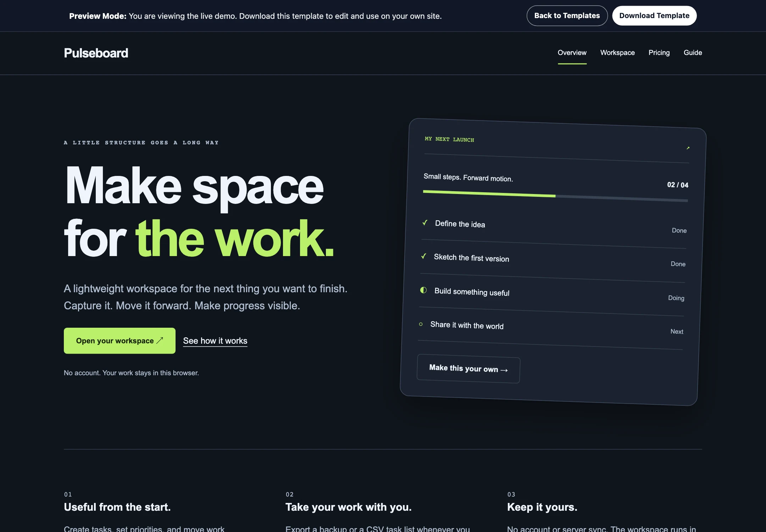Screen dimensions: 766x532
Task: Click the Doing status label
Action: (x=676, y=298)
